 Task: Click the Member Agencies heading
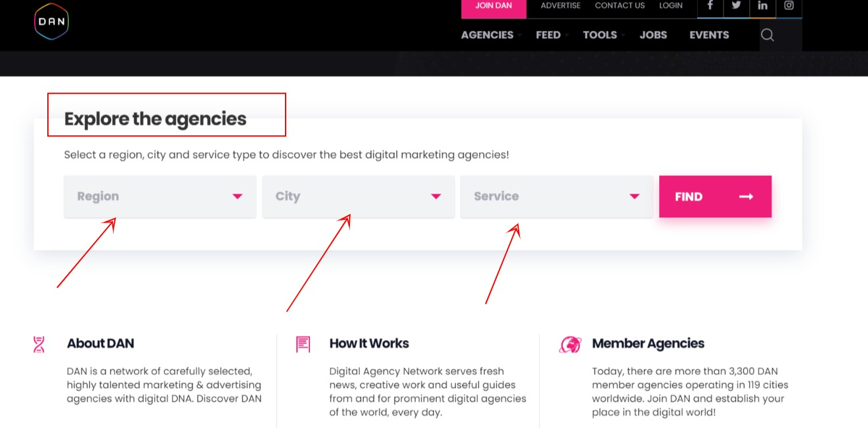click(x=648, y=343)
